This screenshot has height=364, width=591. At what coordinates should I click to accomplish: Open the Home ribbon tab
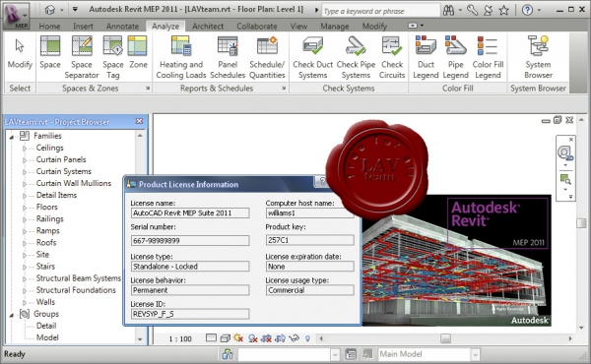49,26
